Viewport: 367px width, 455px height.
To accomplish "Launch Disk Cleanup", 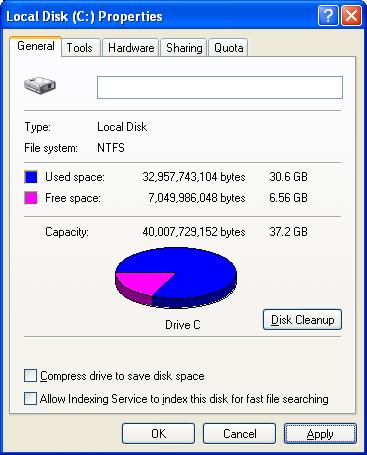I will [302, 320].
